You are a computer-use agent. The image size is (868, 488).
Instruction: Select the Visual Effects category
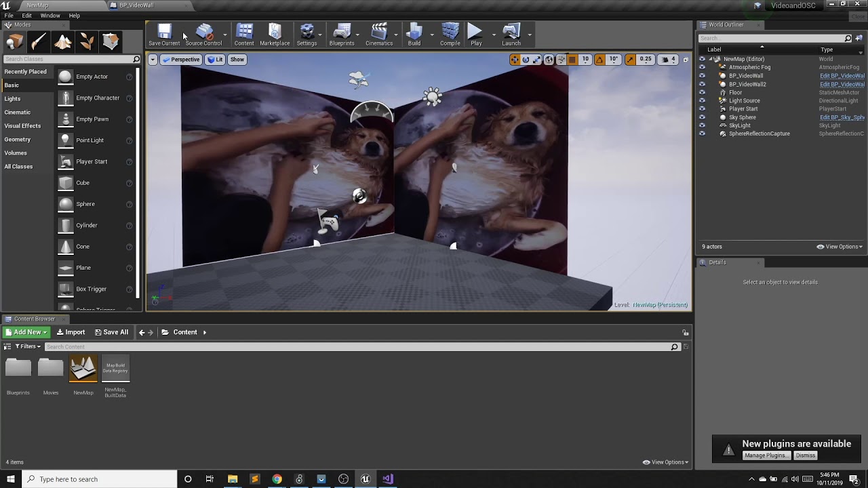(22, 126)
